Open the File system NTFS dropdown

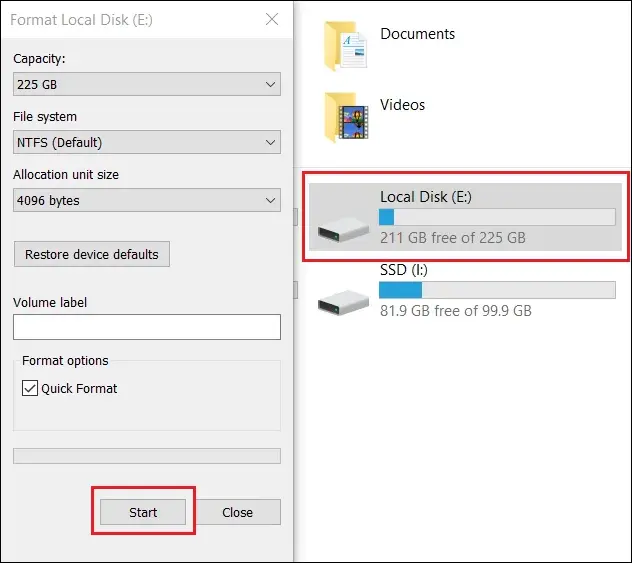[147, 142]
